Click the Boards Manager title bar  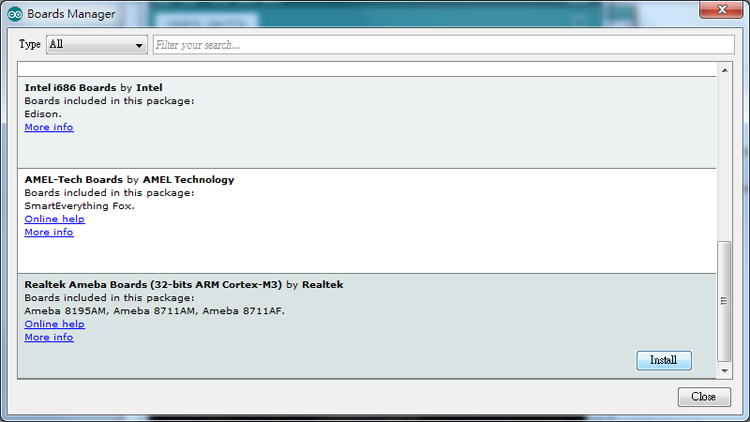coord(350,14)
